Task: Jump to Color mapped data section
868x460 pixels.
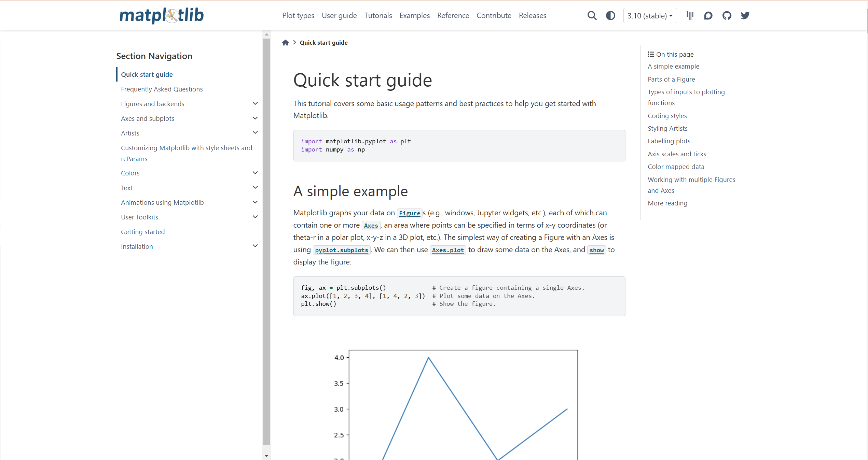Action: click(676, 167)
